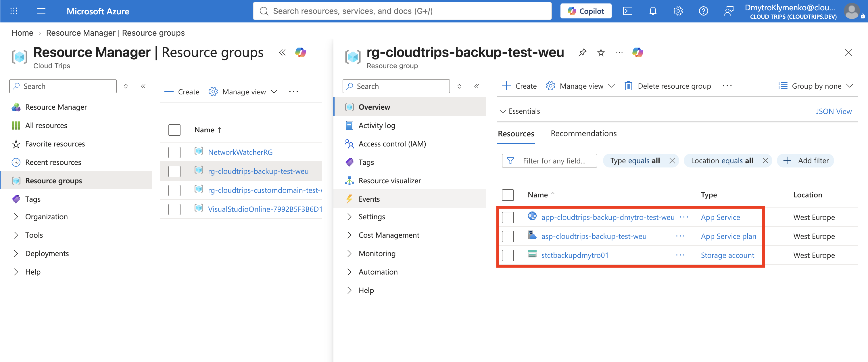Open the Azure portal apps grid menu
The height and width of the screenshot is (362, 868).
click(x=14, y=11)
